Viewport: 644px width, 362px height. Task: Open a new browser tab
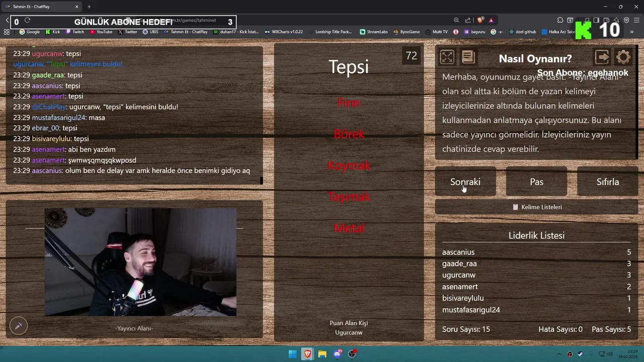pyautogui.click(x=89, y=7)
